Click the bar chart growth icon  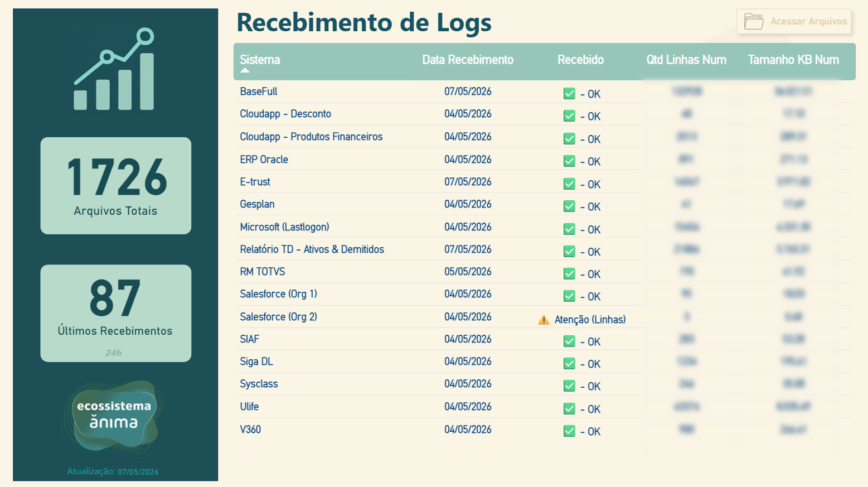coord(114,69)
